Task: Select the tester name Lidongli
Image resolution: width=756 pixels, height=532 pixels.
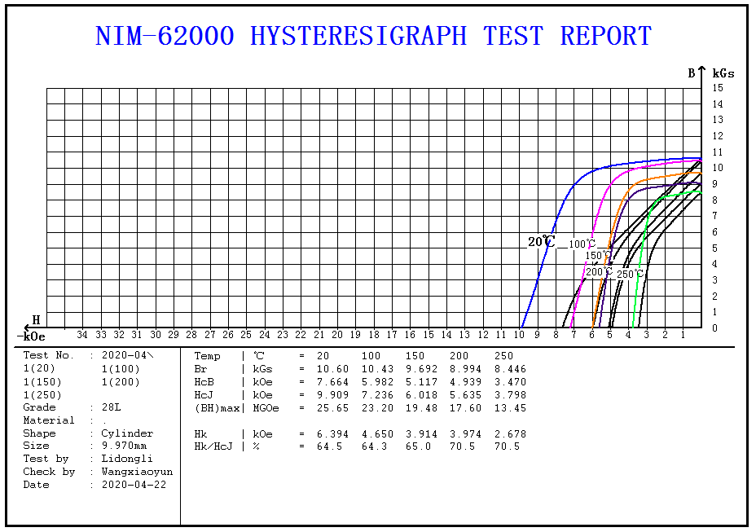Action: pyautogui.click(x=126, y=459)
